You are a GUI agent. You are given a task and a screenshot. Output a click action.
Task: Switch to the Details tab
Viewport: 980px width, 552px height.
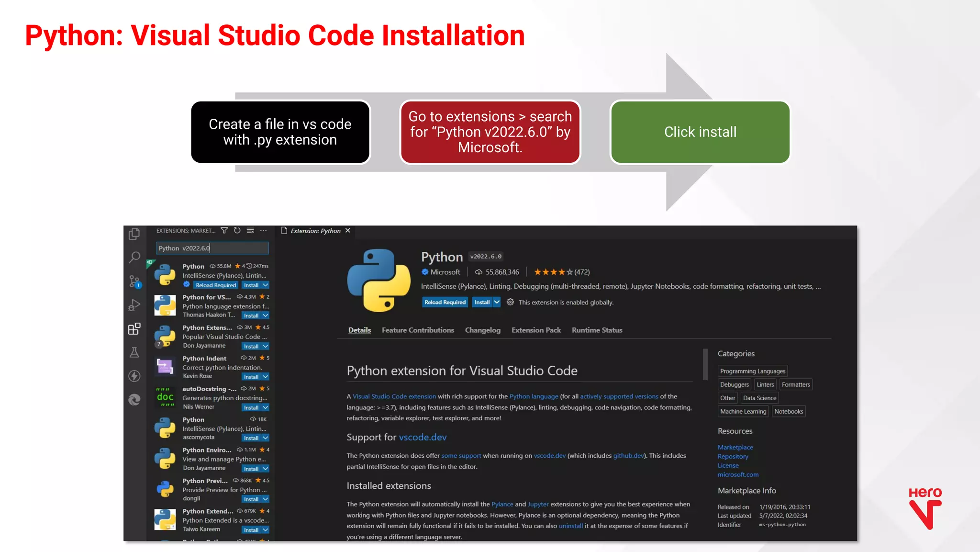359,330
